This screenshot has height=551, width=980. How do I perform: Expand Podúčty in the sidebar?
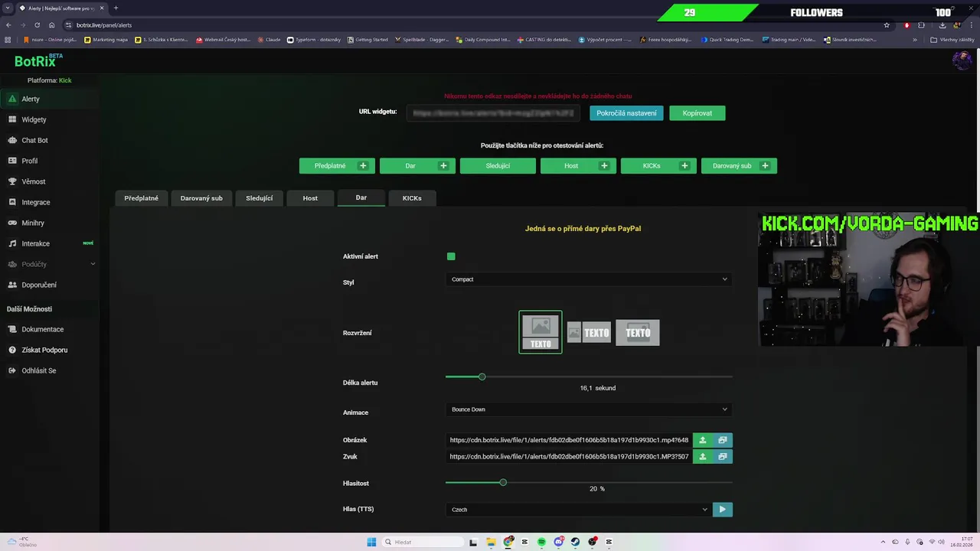pos(49,264)
